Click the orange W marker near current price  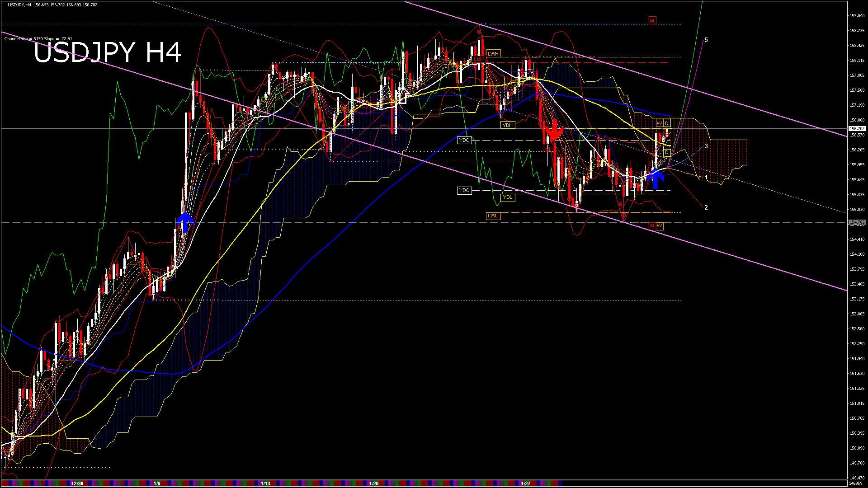point(659,124)
